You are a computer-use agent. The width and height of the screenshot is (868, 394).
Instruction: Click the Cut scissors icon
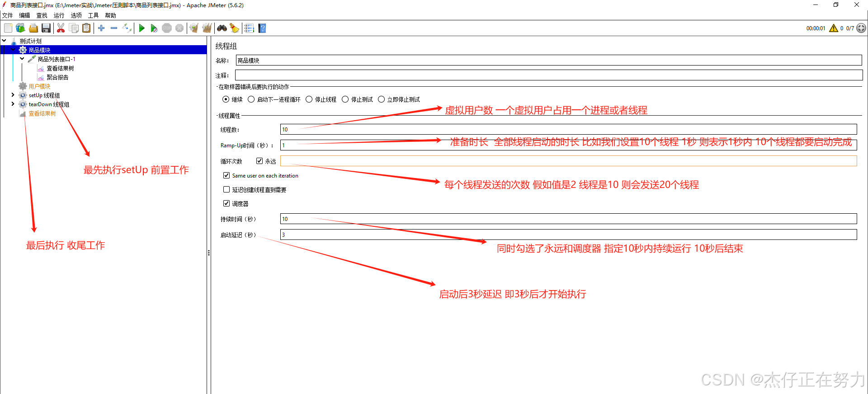61,28
